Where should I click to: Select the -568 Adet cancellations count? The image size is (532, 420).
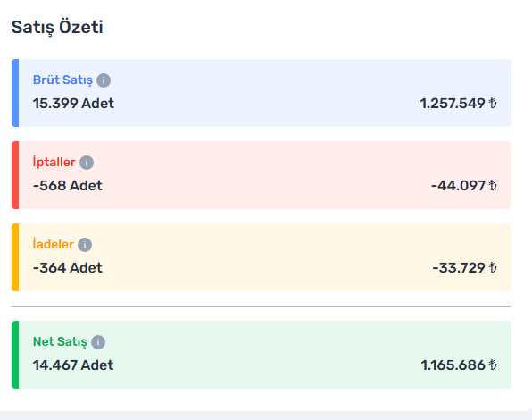[68, 186]
